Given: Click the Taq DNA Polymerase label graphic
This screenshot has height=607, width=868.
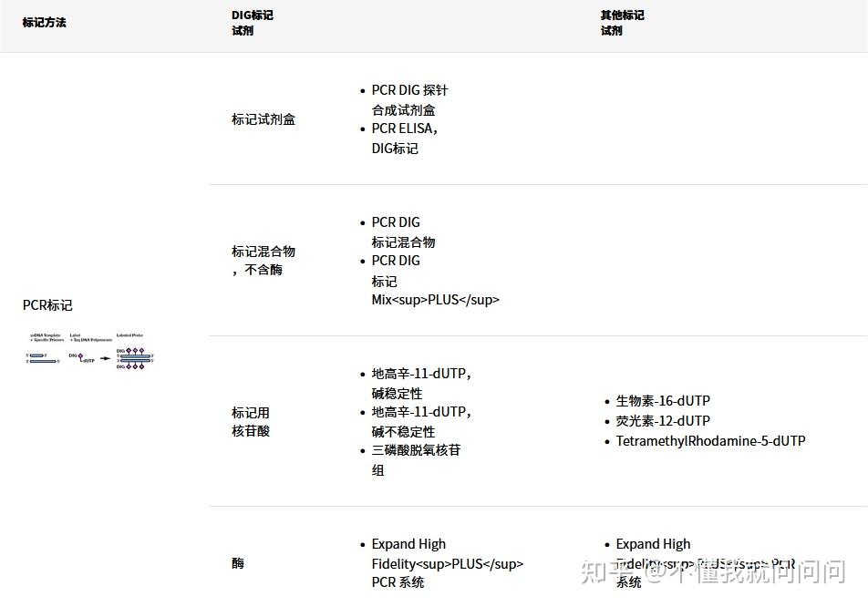Looking at the screenshot, I should point(91,340).
